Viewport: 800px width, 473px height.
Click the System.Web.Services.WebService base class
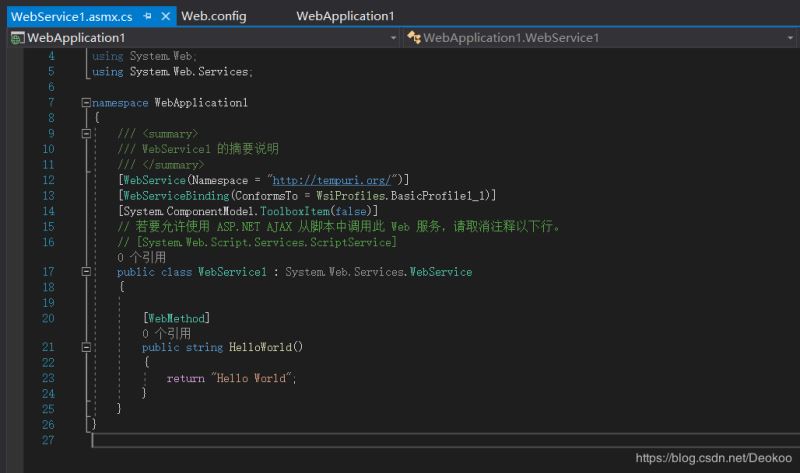pyautogui.click(x=379, y=272)
